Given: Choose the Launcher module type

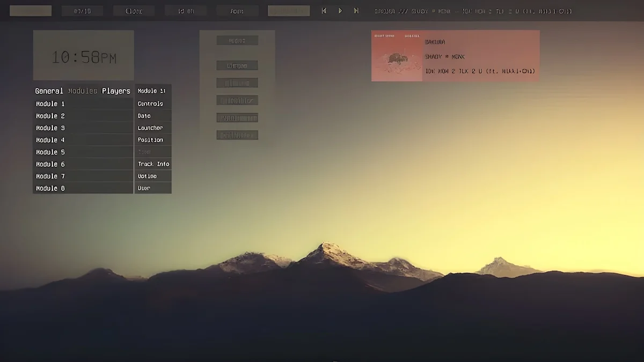Looking at the screenshot, I should (x=153, y=128).
